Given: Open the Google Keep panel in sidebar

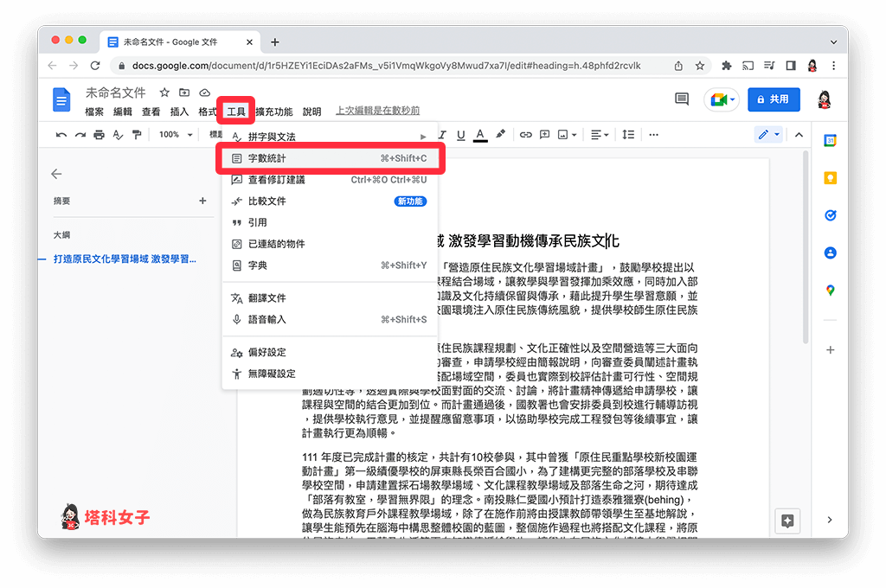Looking at the screenshot, I should click(830, 177).
